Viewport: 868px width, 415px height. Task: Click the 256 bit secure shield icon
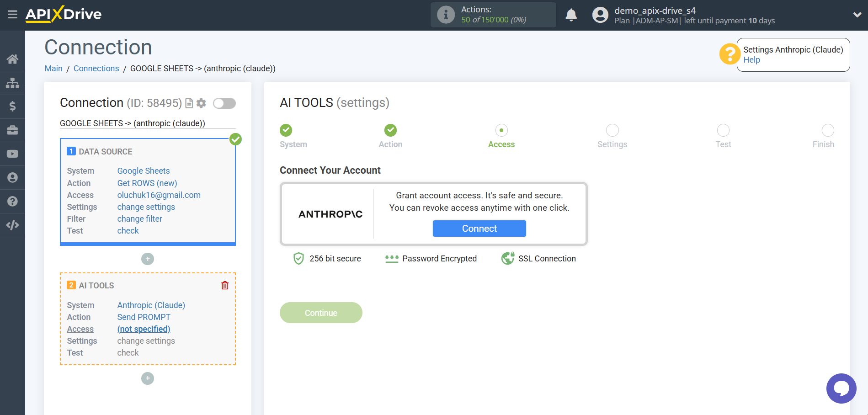[x=298, y=259]
